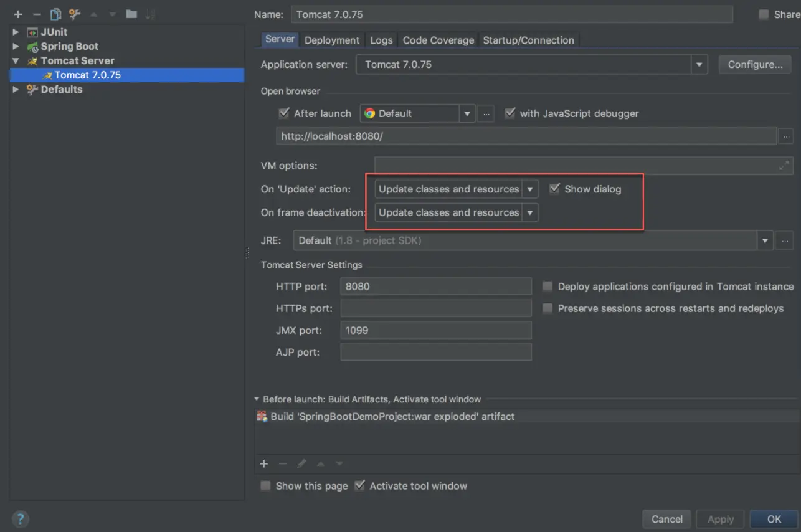Click the Defaults wrench icon in tree
Image resolution: width=801 pixels, height=532 pixels.
click(32, 90)
